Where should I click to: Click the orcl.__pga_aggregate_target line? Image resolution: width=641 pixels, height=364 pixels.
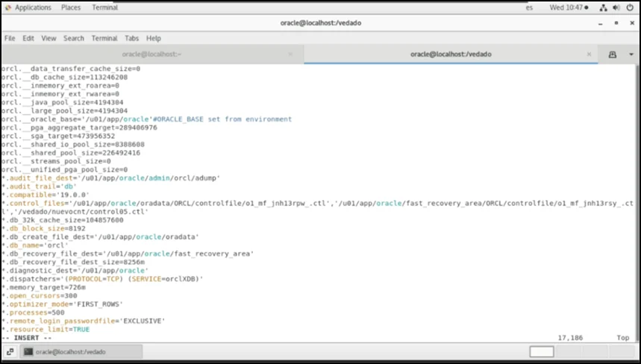pos(79,128)
